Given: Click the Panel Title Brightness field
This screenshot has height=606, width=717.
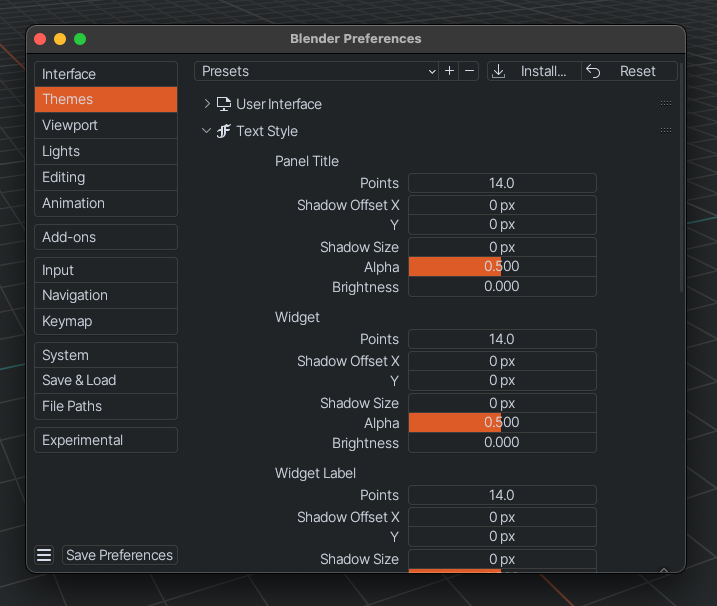Looking at the screenshot, I should coord(502,286).
